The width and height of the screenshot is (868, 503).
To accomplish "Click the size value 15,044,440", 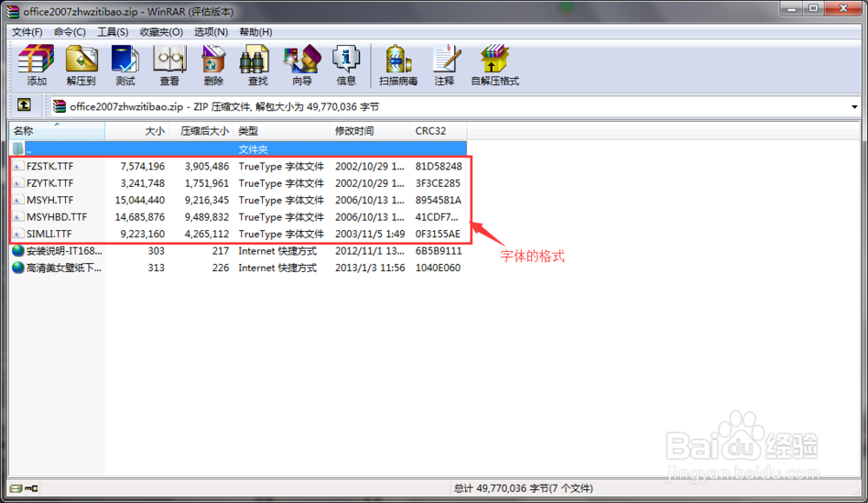I will coord(140,200).
